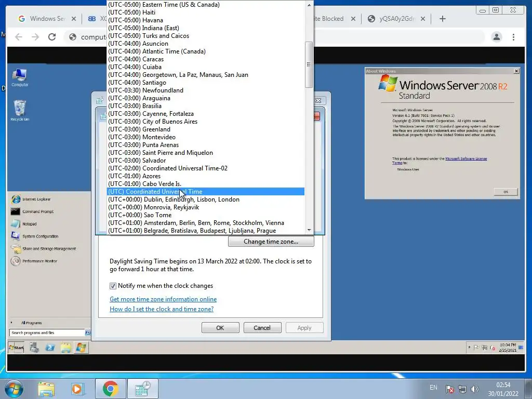Select (UTC-05:00) Eastern Time (US & Canada)
This screenshot has width=532, height=399.
(206, 4)
